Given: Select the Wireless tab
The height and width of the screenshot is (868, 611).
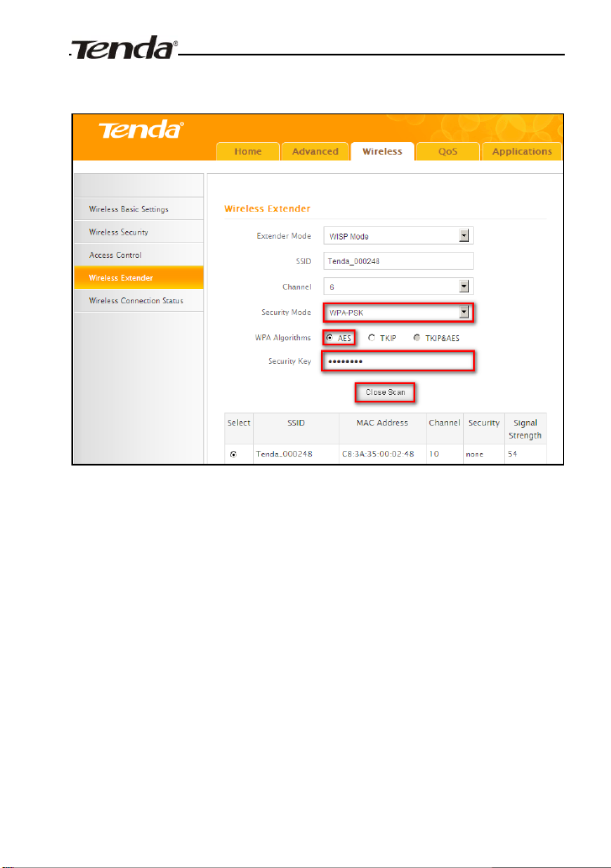Looking at the screenshot, I should 382,151.
